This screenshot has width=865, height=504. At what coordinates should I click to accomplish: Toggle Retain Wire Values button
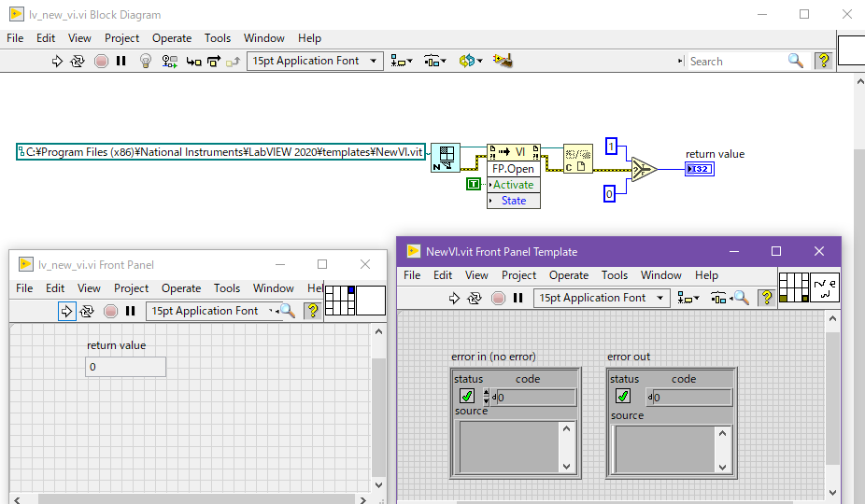(169, 62)
